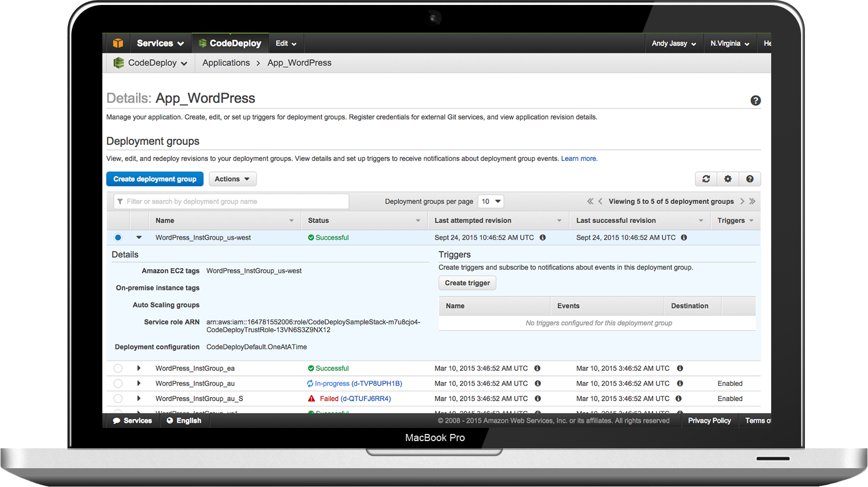Viewport: 868px width, 487px height.
Task: Expand the WordPress_InstGroup_ea row
Action: coord(139,368)
